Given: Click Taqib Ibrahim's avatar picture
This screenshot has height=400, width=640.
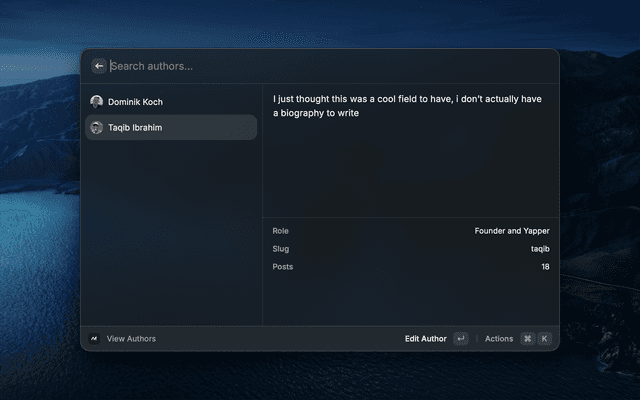Looking at the screenshot, I should click(97, 128).
